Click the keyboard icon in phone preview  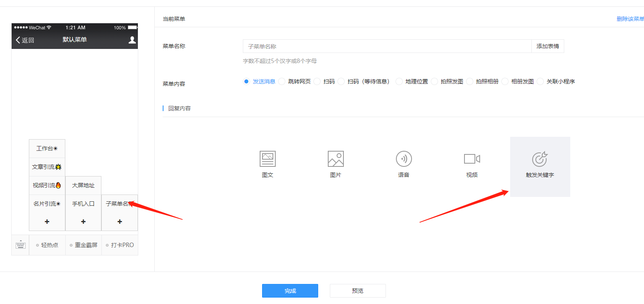(x=20, y=245)
